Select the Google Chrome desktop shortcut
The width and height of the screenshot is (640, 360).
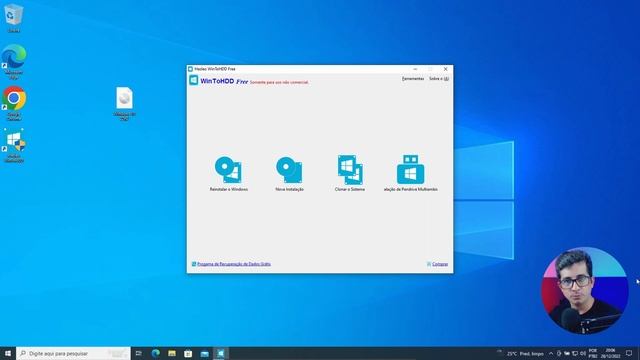coord(14,103)
